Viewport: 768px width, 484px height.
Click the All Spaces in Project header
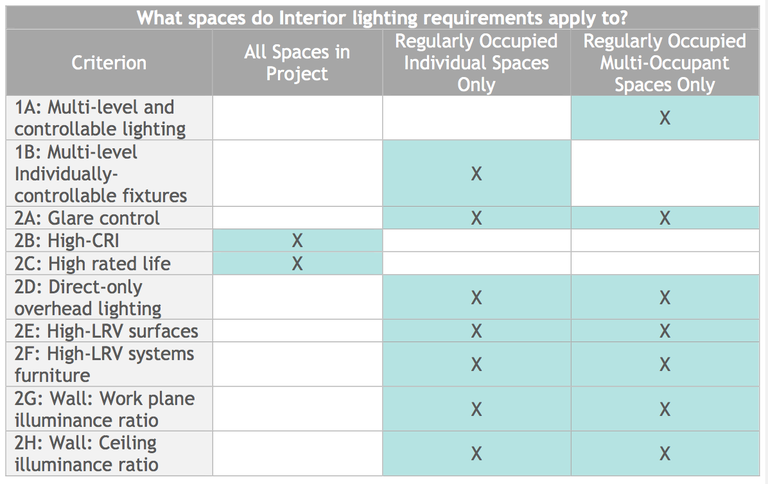[297, 63]
